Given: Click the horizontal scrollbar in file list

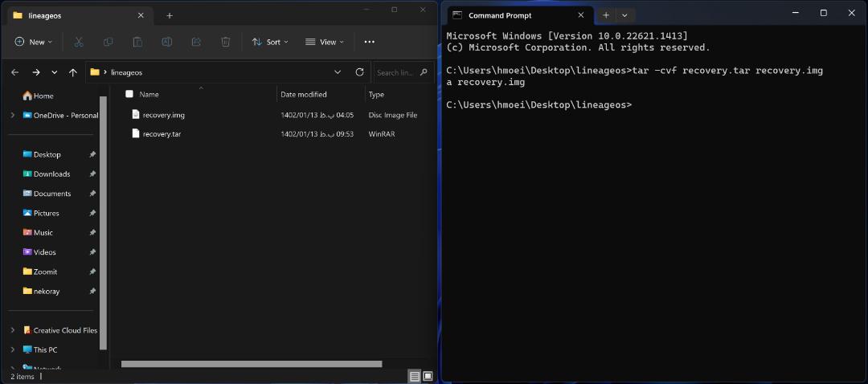Looking at the screenshot, I should click(x=252, y=364).
